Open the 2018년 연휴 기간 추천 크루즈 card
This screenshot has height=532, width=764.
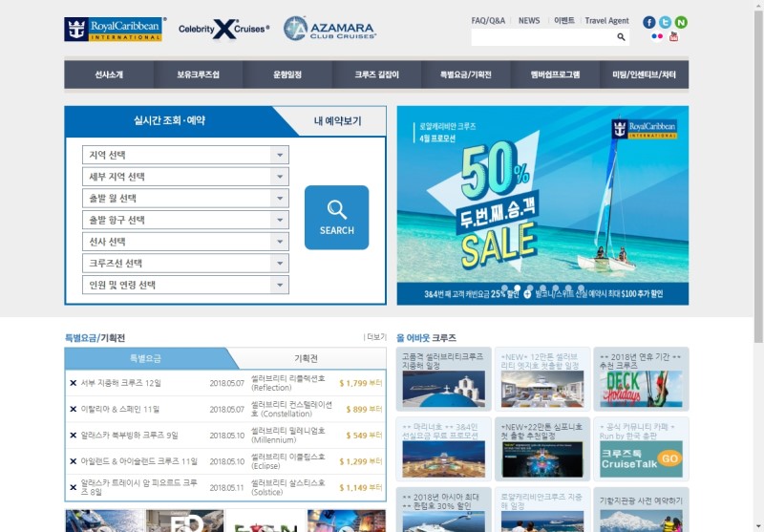(x=641, y=379)
